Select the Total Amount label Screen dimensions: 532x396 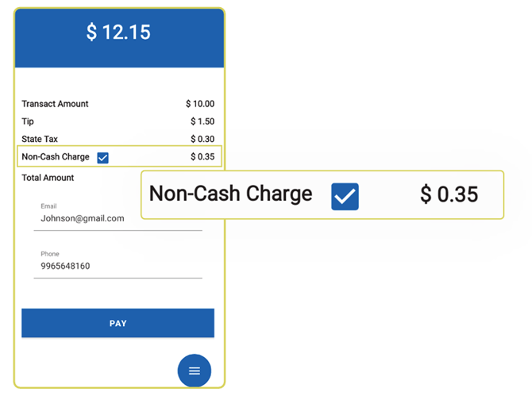pos(48,178)
